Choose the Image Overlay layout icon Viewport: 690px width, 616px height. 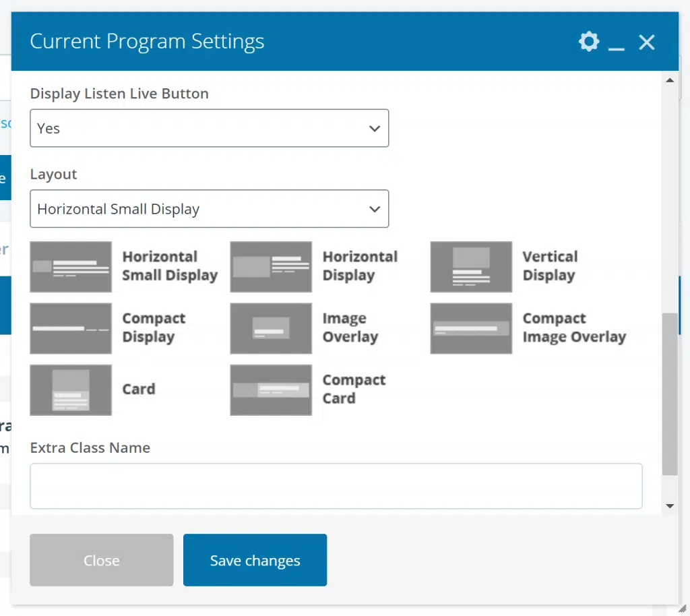(x=271, y=328)
